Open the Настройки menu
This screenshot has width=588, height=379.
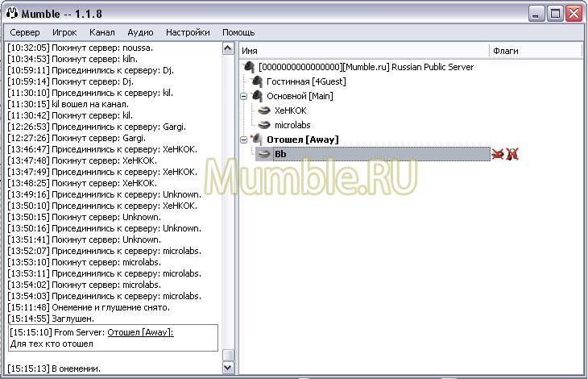(x=188, y=32)
